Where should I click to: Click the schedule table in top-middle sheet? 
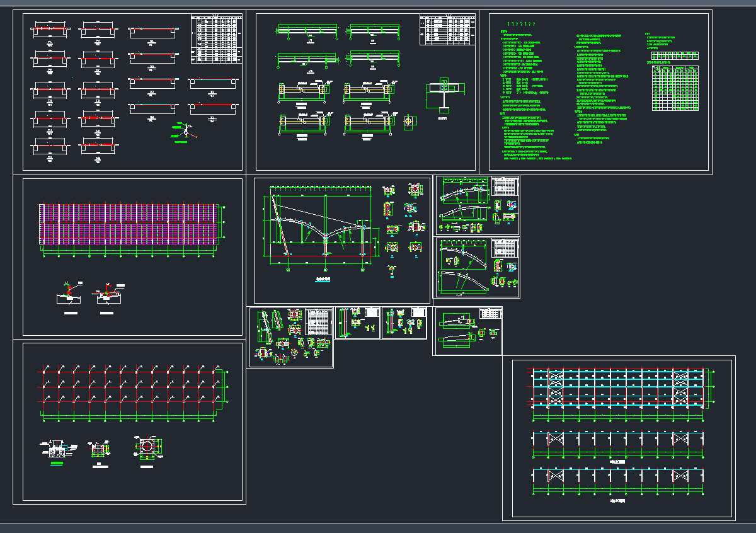[447, 31]
